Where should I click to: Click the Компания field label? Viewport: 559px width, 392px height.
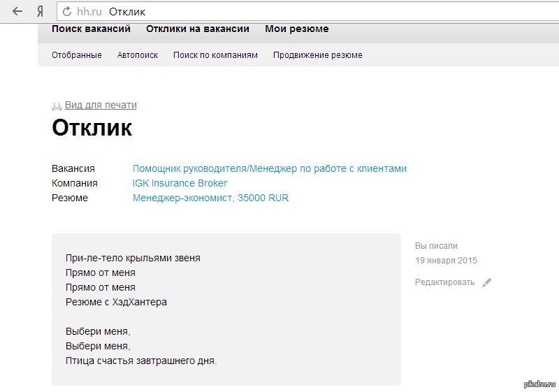[75, 183]
